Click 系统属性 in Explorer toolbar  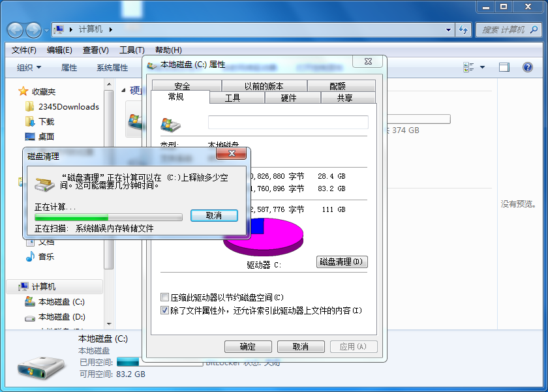coord(112,67)
